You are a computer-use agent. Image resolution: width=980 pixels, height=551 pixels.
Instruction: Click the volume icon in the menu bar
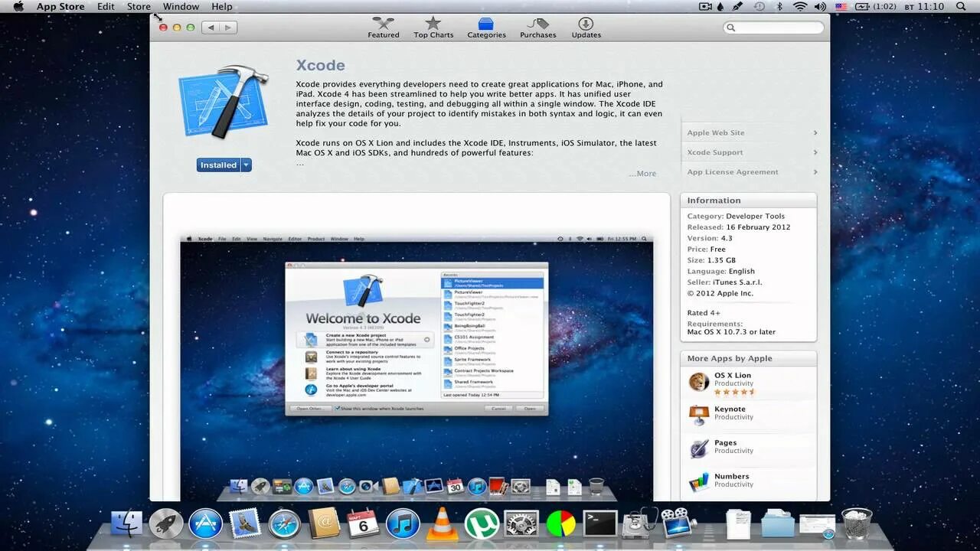coord(820,6)
